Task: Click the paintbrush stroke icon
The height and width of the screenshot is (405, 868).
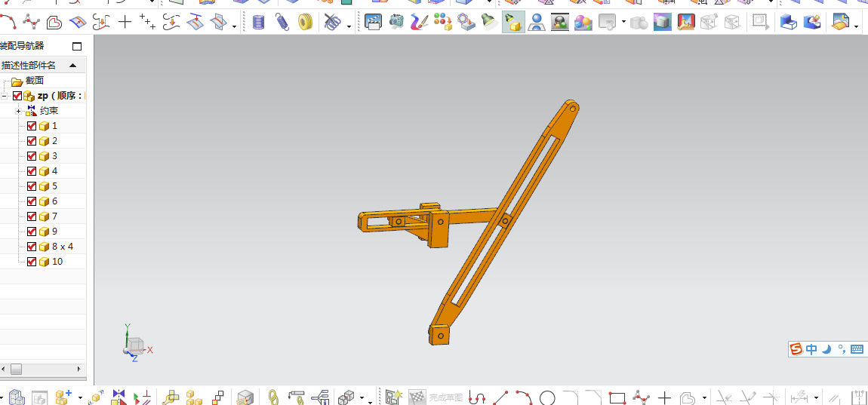Action: pyautogui.click(x=420, y=22)
